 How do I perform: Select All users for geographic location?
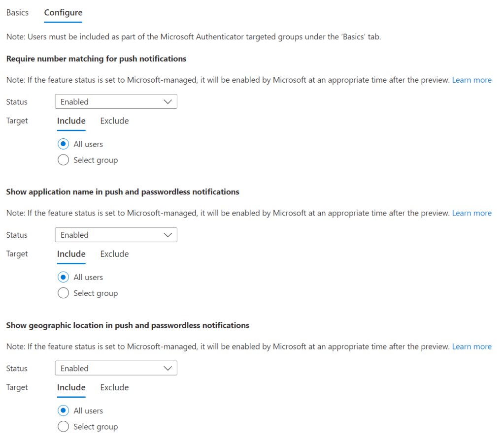tap(63, 411)
